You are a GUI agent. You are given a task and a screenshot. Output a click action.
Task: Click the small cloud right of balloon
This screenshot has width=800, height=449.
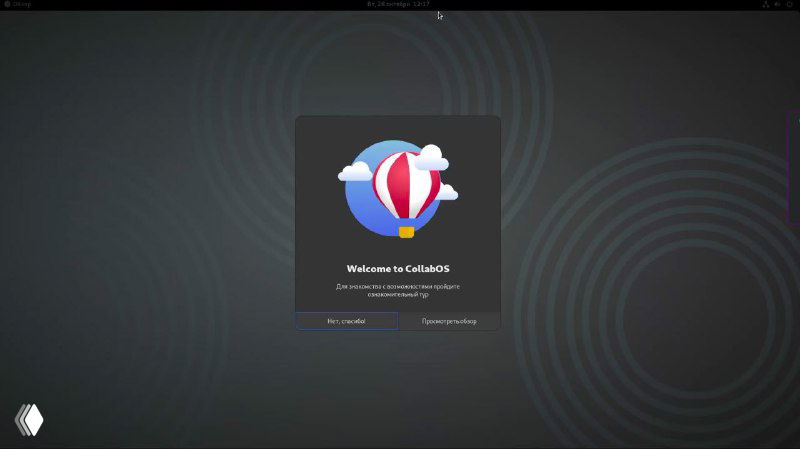click(x=446, y=191)
